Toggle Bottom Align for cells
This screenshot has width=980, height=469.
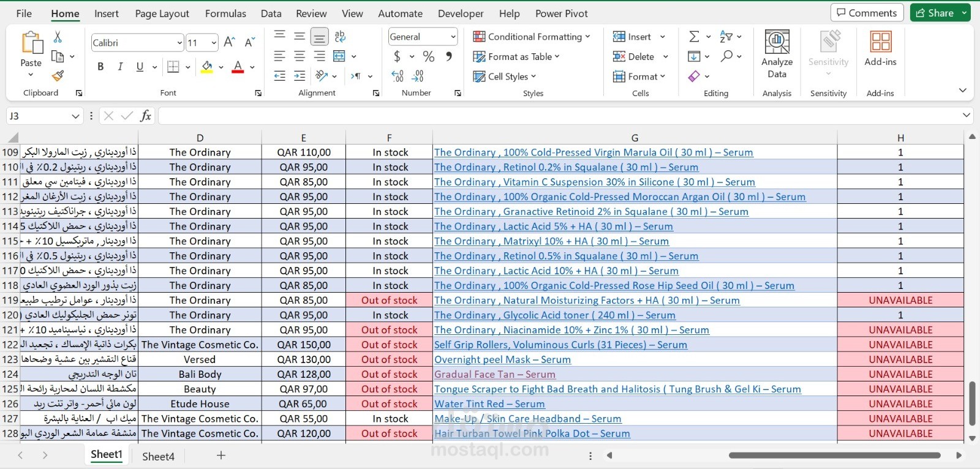click(x=319, y=37)
